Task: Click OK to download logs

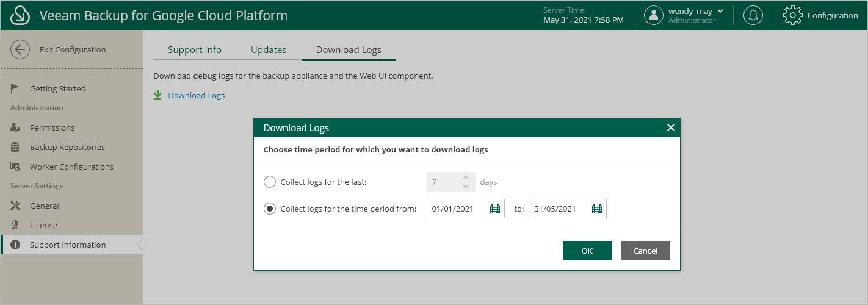Action: pos(587,251)
